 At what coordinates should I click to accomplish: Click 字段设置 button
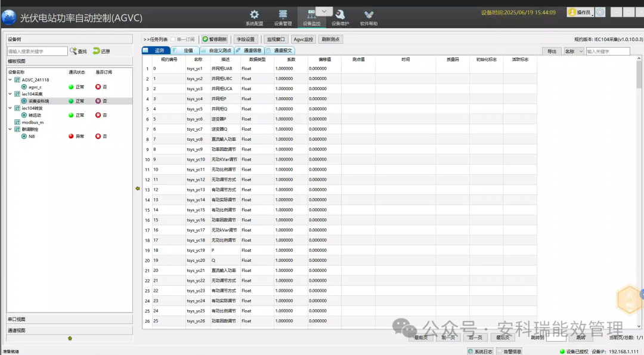246,39
